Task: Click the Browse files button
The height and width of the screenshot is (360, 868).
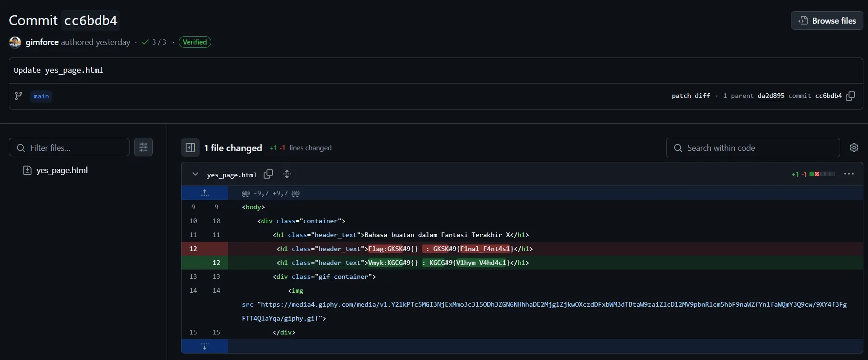Action: pyautogui.click(x=827, y=20)
